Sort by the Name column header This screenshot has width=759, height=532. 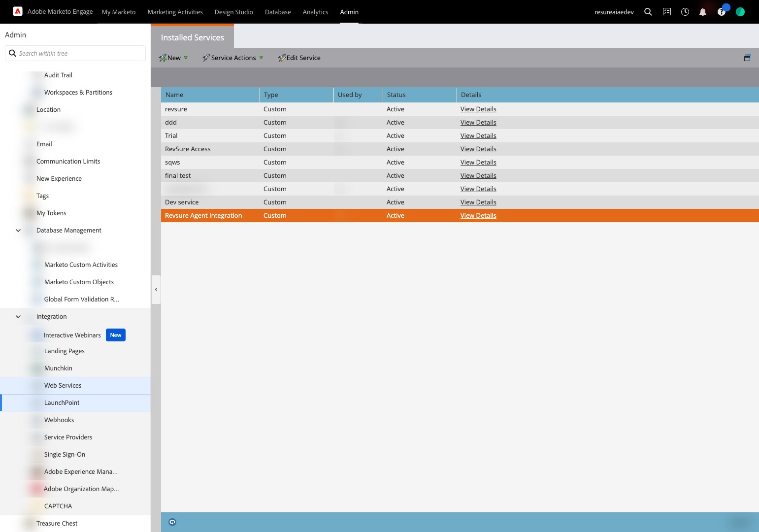[x=210, y=95]
